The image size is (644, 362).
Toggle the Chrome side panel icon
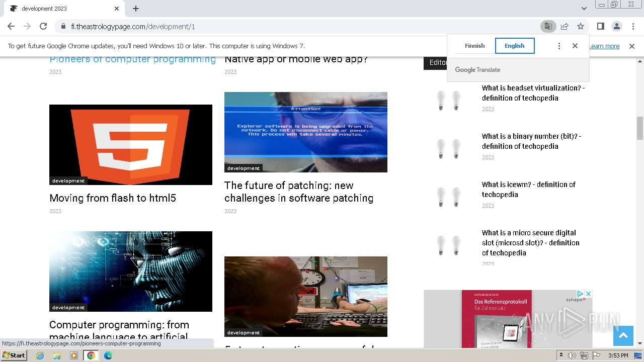pyautogui.click(x=600, y=26)
